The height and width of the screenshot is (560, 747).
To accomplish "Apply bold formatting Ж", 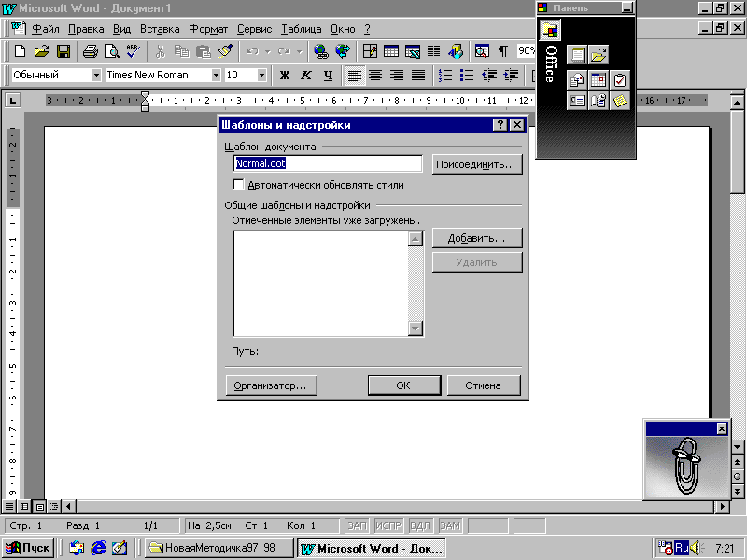I will (285, 76).
